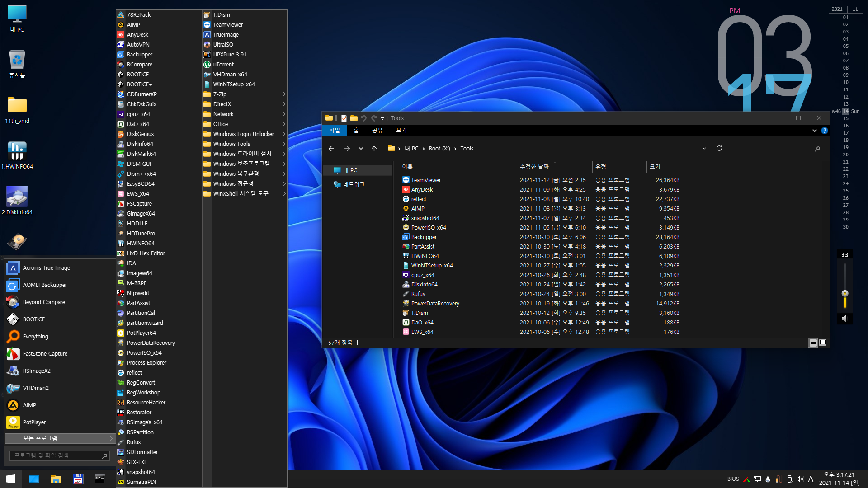
Task: Click the volume speaker icon in system tray
Action: pyautogui.click(x=800, y=479)
